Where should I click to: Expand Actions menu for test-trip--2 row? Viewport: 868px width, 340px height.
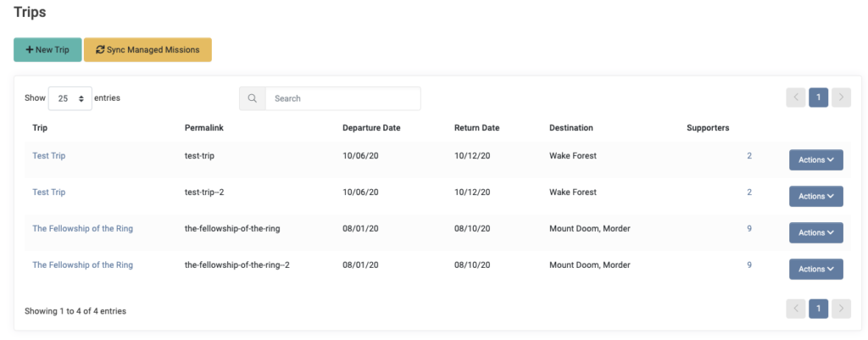816,196
